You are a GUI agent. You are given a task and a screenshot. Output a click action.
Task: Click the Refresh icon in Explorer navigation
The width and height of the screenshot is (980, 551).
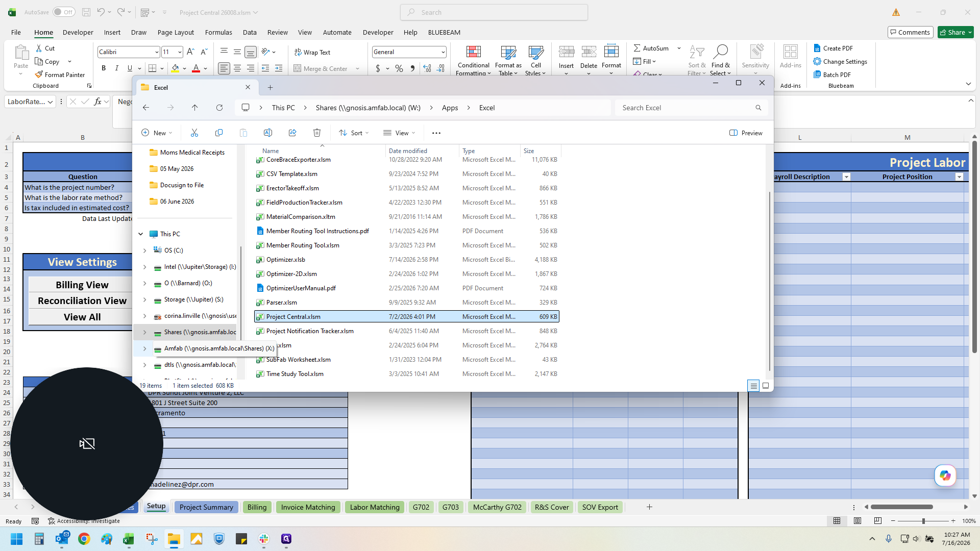219,108
